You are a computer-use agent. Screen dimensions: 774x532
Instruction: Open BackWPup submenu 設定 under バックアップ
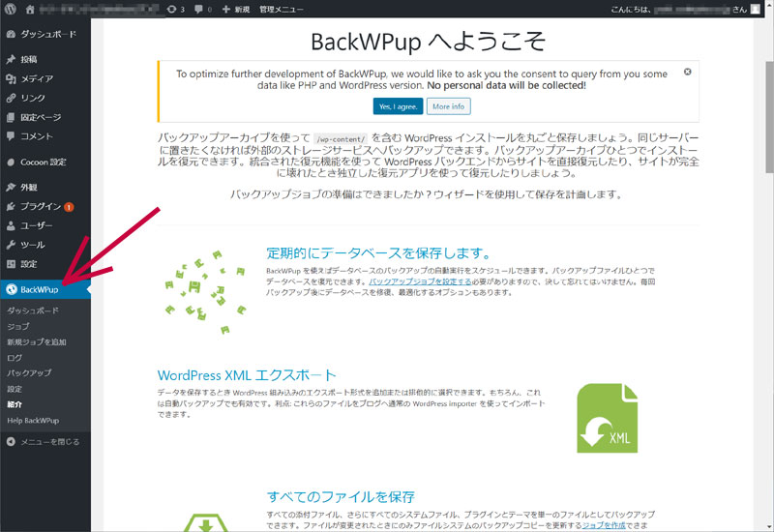(x=15, y=389)
